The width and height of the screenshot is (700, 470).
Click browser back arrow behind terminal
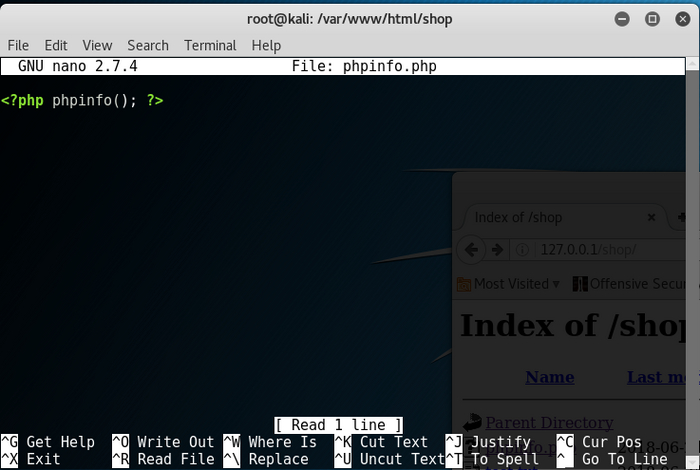point(471,250)
